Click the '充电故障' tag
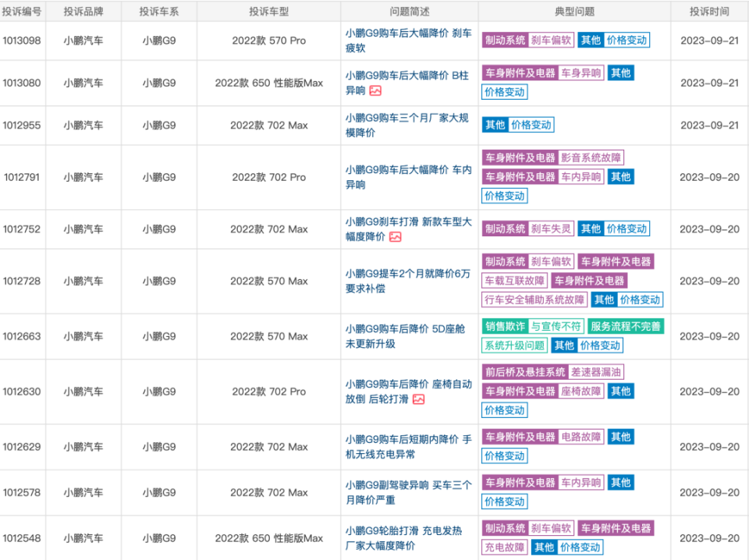The height and width of the screenshot is (560, 749). (x=505, y=547)
